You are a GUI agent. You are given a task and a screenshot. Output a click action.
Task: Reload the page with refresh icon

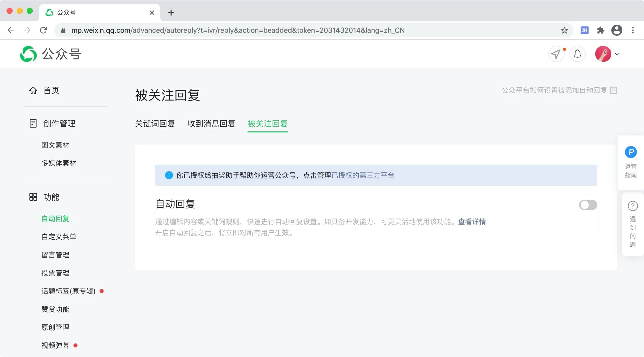pyautogui.click(x=43, y=30)
